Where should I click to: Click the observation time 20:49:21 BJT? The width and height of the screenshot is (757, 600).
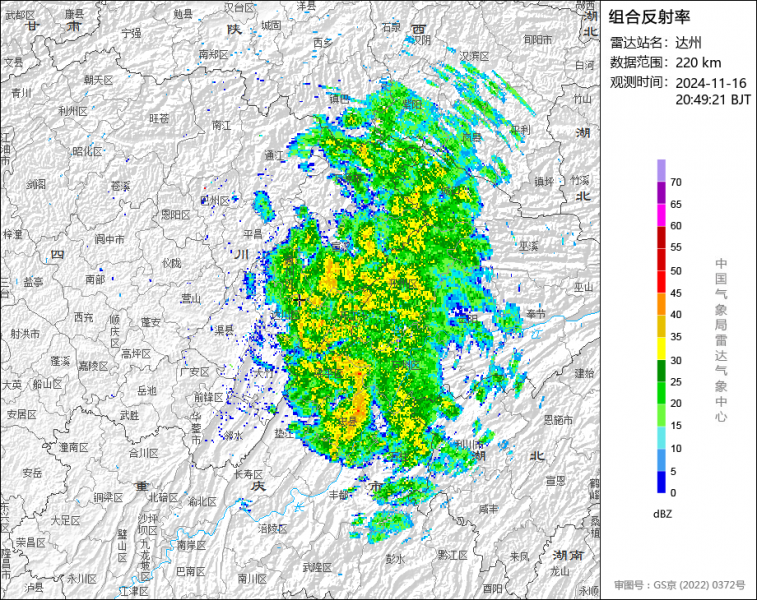[712, 99]
